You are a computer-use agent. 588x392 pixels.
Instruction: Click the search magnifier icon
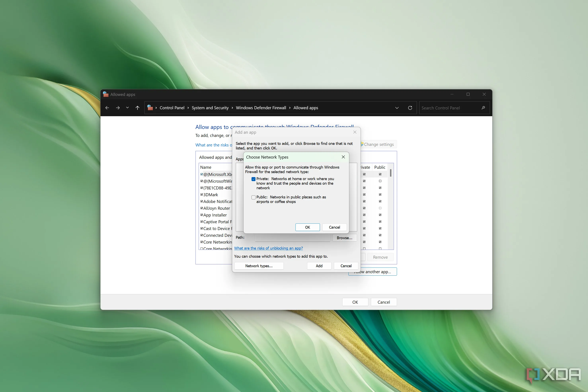click(483, 108)
